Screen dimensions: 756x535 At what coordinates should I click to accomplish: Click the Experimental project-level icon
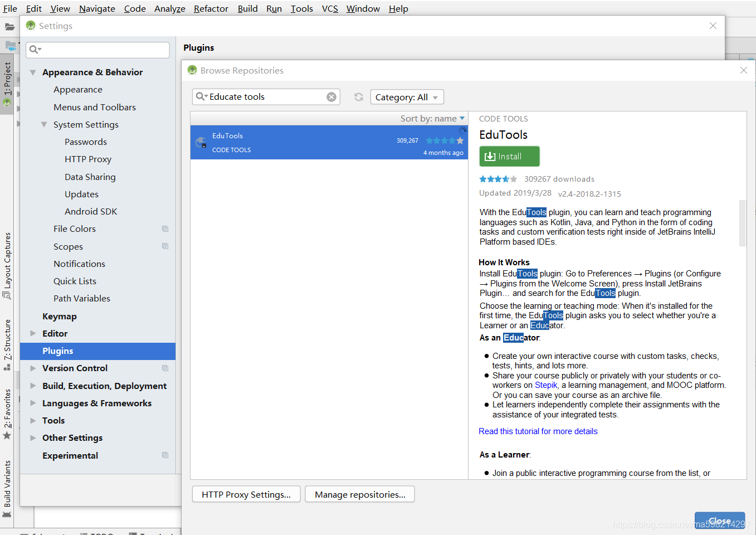pos(165,455)
